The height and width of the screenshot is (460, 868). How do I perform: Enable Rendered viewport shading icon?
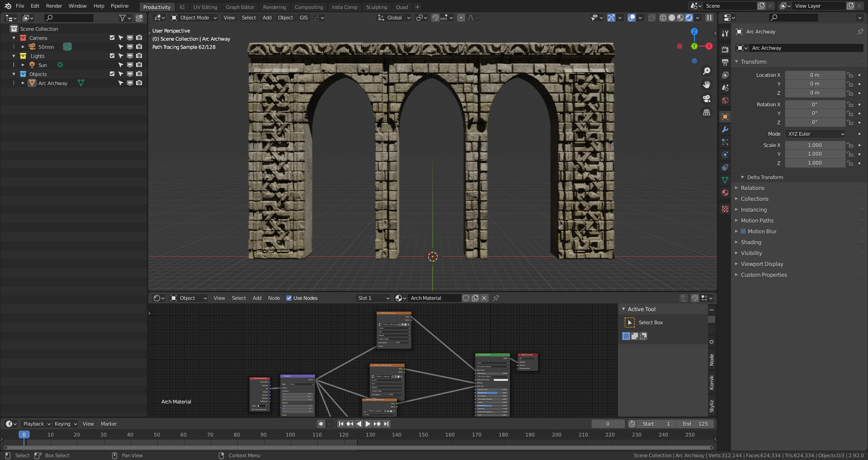tap(689, 17)
